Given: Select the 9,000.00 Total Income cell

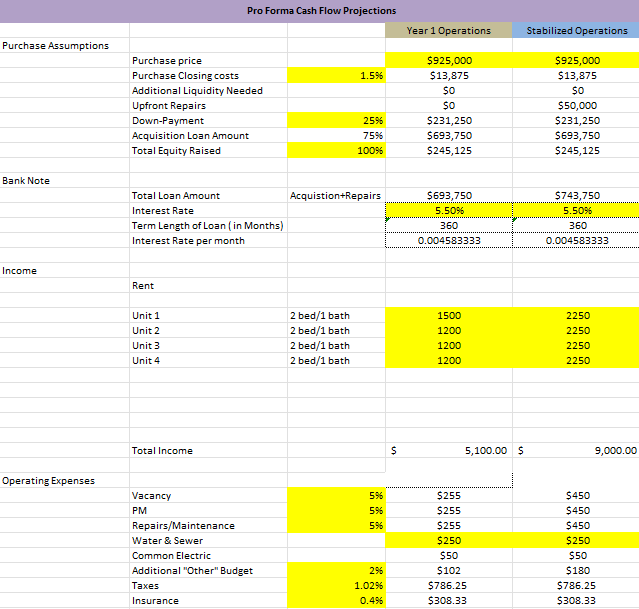Looking at the screenshot, I should coord(576,450).
